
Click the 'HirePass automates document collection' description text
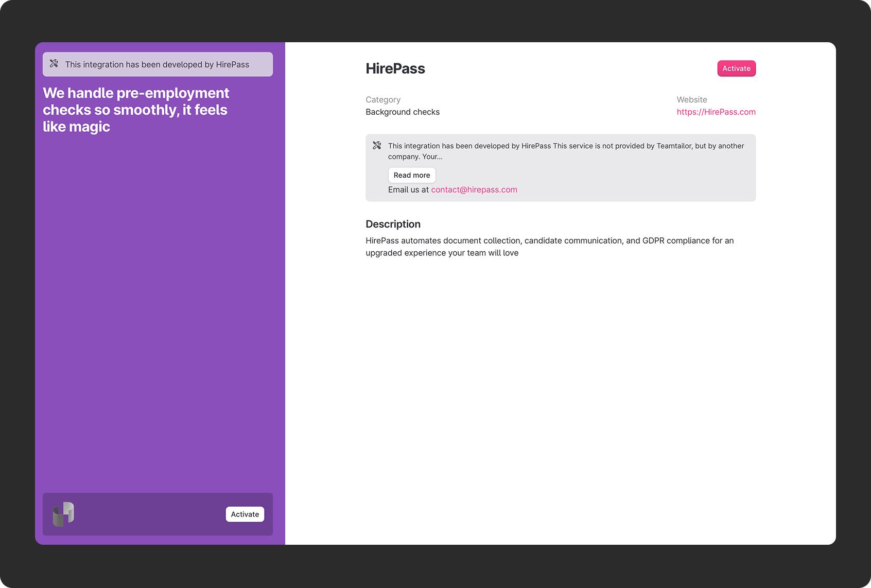click(x=550, y=247)
